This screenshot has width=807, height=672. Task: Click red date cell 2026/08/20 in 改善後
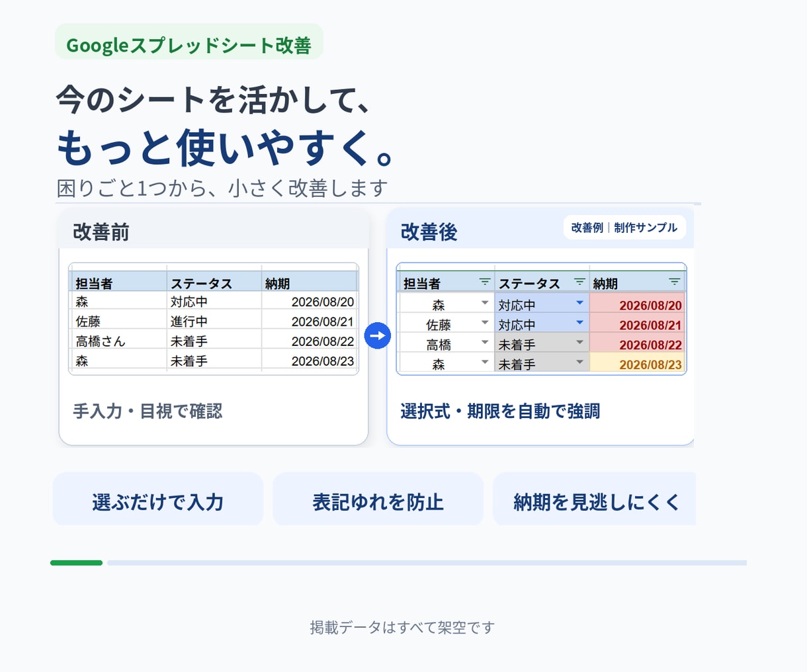[637, 304]
